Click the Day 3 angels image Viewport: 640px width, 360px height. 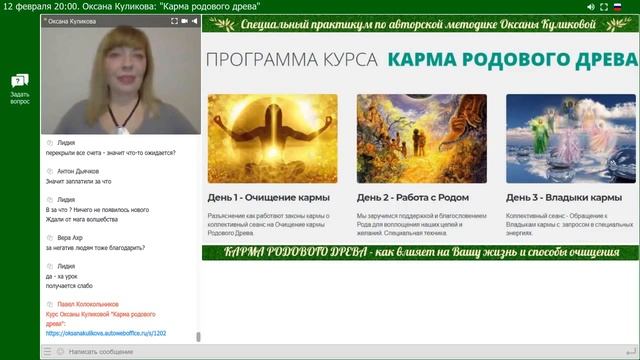pos(571,139)
